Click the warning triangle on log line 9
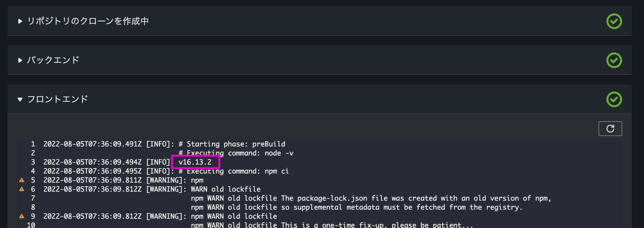The width and height of the screenshot is (644, 228). (21, 216)
